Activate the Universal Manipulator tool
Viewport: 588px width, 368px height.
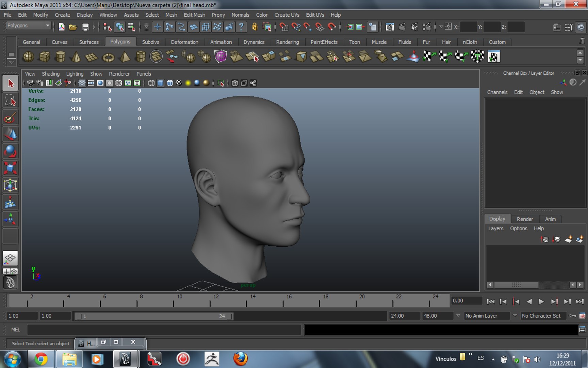[x=10, y=185]
